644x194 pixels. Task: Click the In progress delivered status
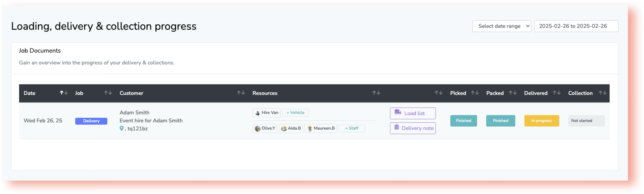tap(541, 121)
